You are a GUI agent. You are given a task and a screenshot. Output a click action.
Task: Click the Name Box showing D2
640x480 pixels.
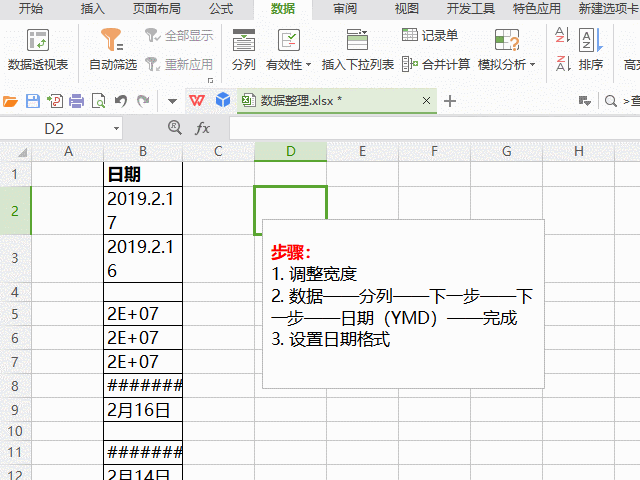click(54, 129)
